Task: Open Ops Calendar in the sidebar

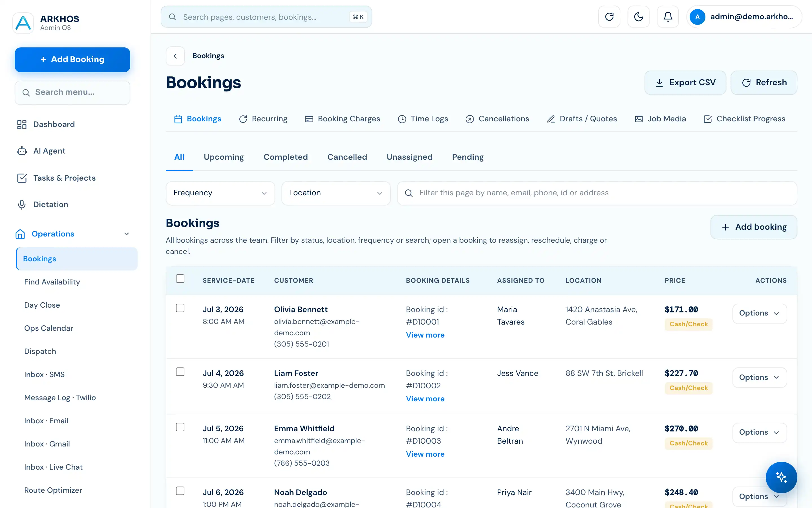Action: (x=49, y=328)
